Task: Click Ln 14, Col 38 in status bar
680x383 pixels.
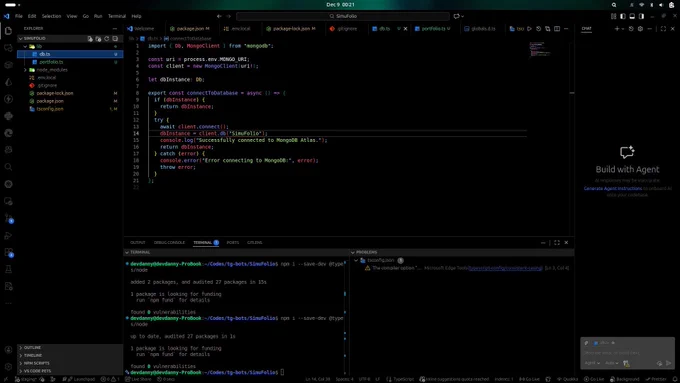Action: tap(318, 379)
